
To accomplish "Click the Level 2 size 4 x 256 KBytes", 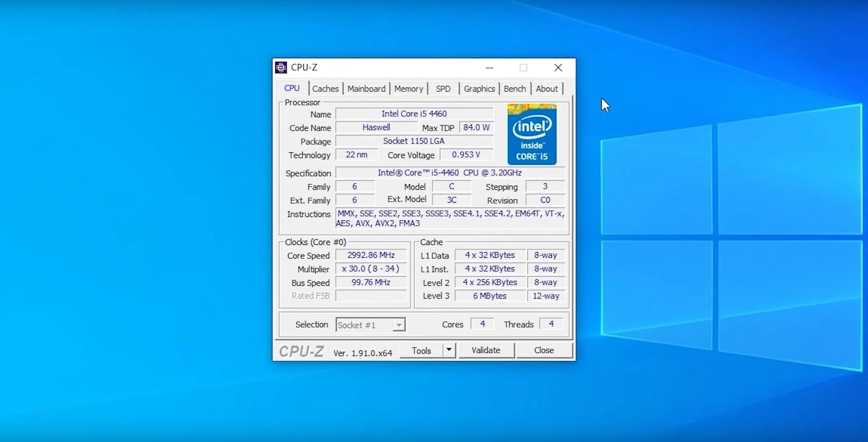I will 490,282.
